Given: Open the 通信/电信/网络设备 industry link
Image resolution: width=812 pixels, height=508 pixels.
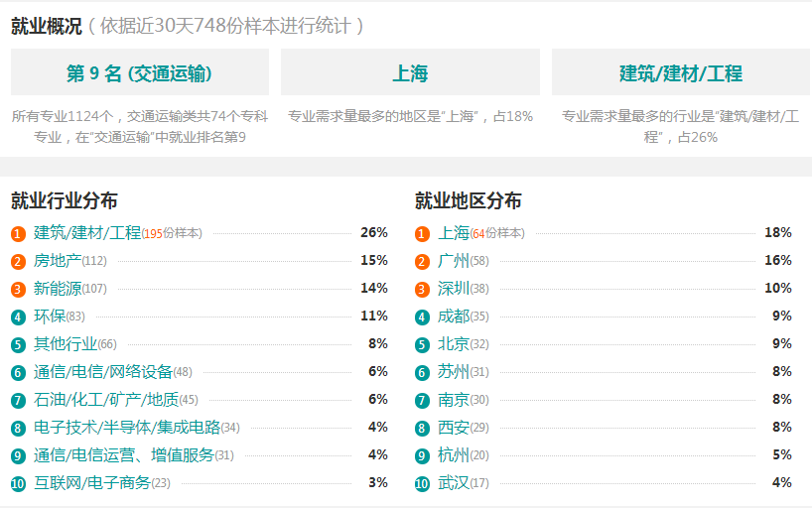Looking at the screenshot, I should tap(103, 372).
